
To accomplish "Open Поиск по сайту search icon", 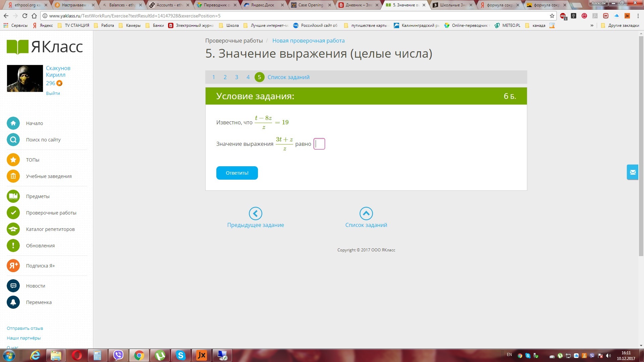I will click(13, 140).
